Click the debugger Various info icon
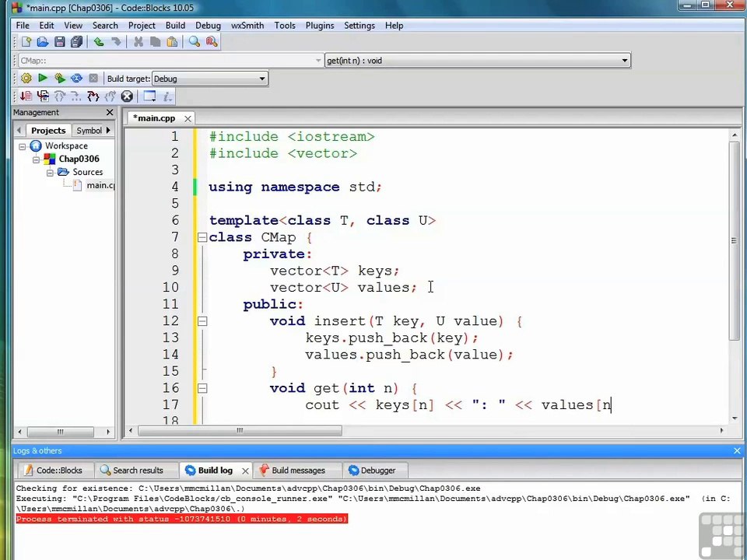747x560 pixels. tap(167, 96)
